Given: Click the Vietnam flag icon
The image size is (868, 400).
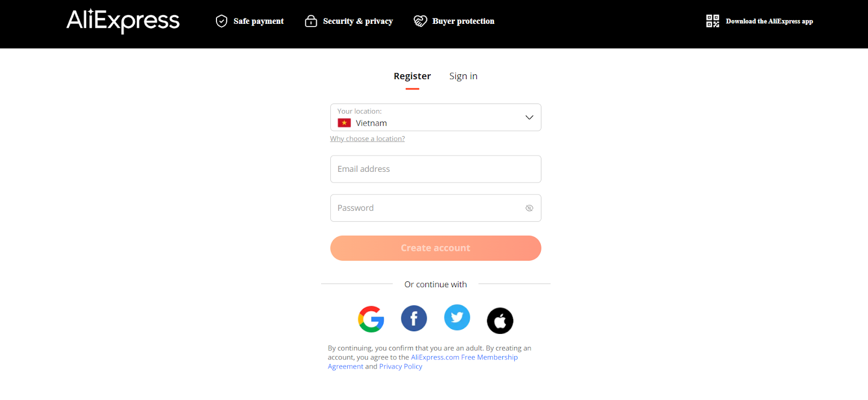Looking at the screenshot, I should (x=345, y=122).
